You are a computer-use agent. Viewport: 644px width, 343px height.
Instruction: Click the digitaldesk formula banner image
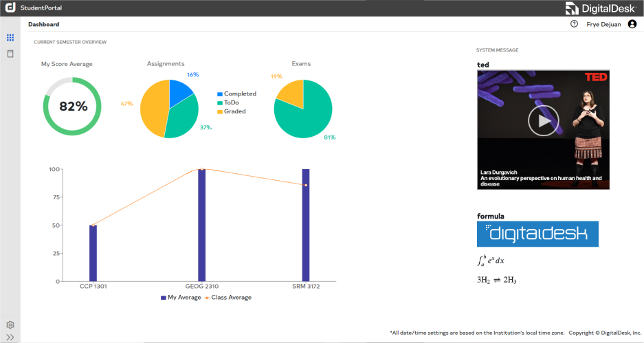537,234
